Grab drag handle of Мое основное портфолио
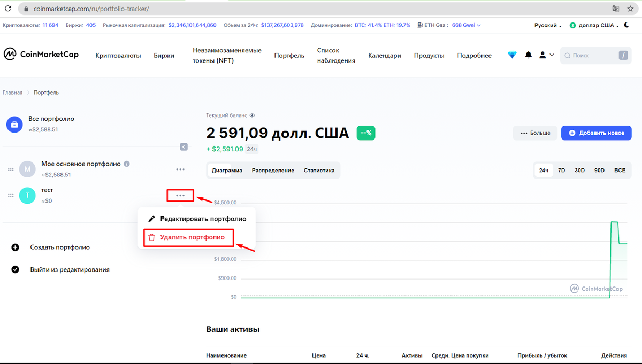The height and width of the screenshot is (364, 642). pyautogui.click(x=11, y=169)
